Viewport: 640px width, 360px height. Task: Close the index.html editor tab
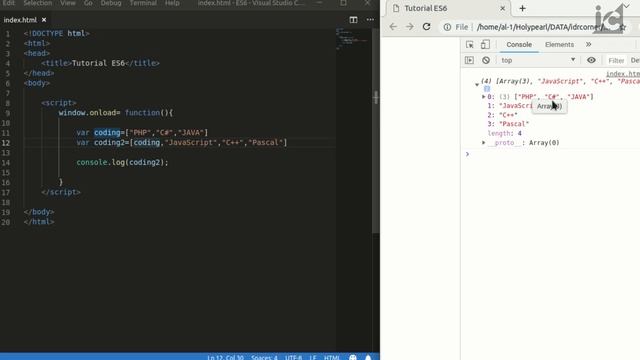44,20
